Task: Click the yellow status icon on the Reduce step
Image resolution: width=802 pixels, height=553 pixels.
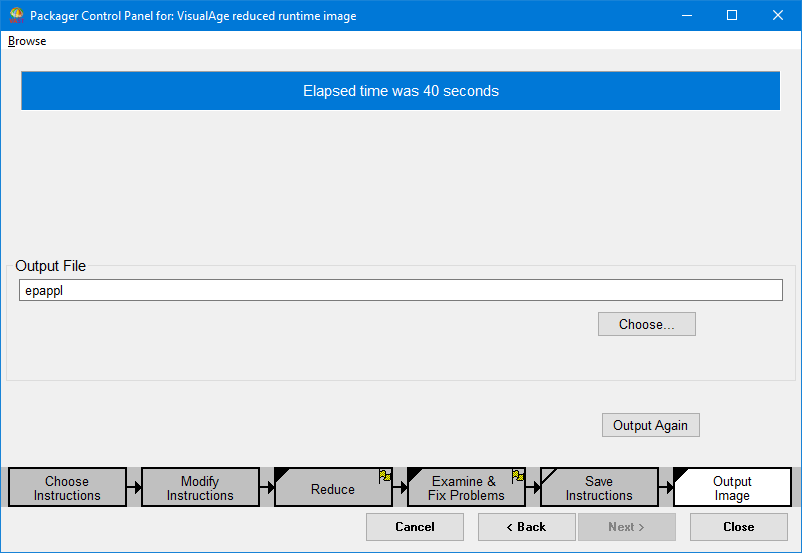Action: pos(385,476)
